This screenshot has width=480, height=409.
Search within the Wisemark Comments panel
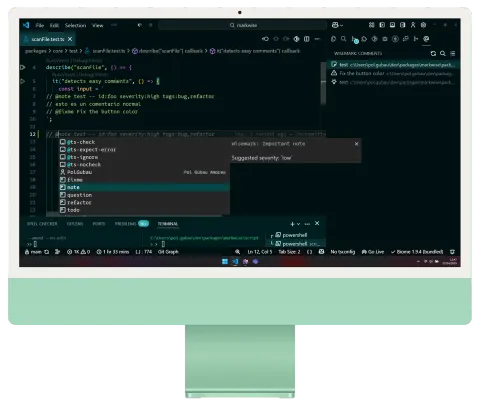point(443,53)
